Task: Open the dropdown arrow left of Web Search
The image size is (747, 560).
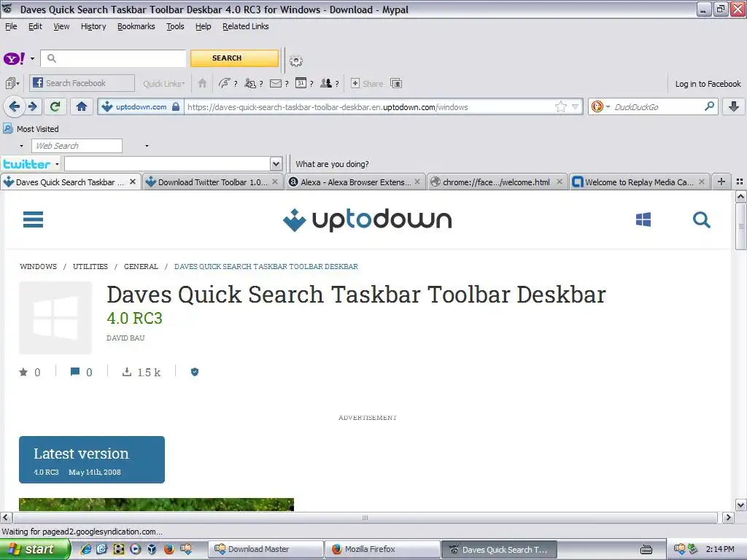Action: (x=21, y=146)
